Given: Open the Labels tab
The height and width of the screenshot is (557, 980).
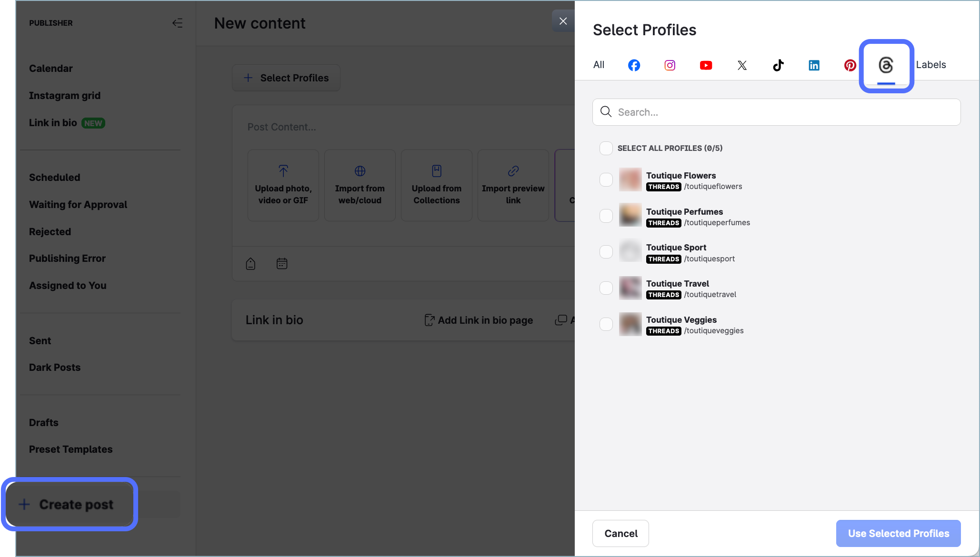Looking at the screenshot, I should (930, 65).
